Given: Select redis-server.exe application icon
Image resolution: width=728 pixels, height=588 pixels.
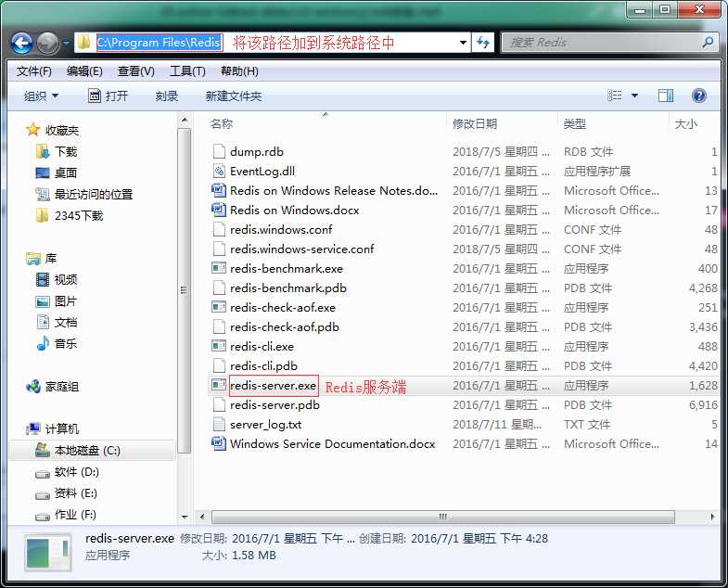Looking at the screenshot, I should (219, 385).
